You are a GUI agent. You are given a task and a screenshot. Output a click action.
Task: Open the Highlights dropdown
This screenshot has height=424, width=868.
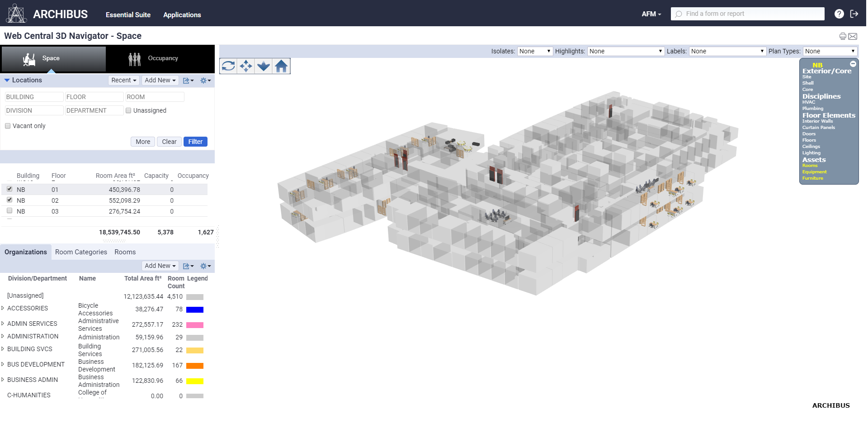(626, 51)
